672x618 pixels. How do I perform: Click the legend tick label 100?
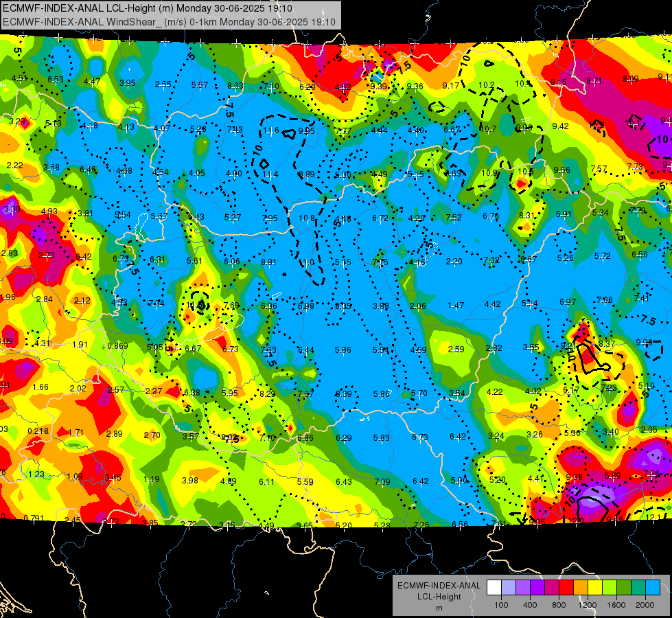tap(501, 605)
